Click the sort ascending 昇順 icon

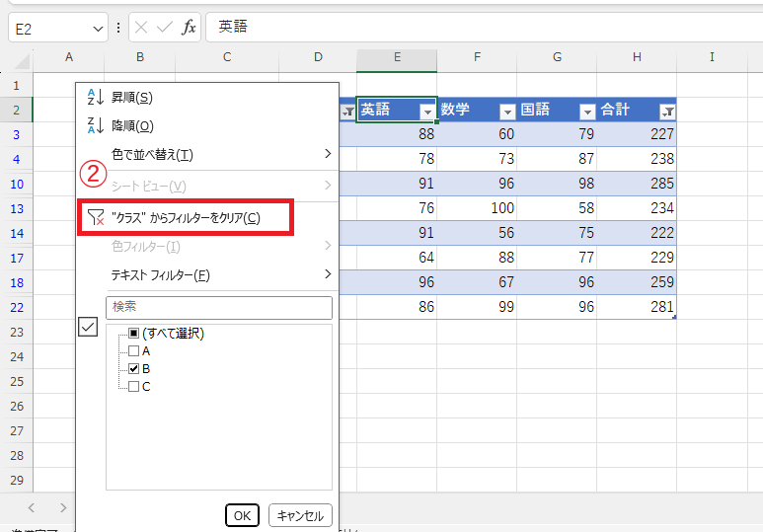pos(96,97)
